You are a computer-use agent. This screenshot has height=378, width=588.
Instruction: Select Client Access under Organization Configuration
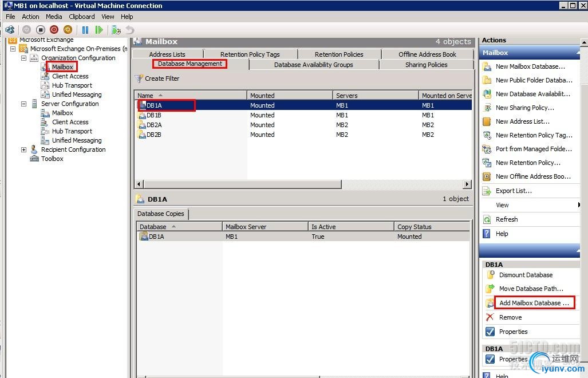point(70,76)
